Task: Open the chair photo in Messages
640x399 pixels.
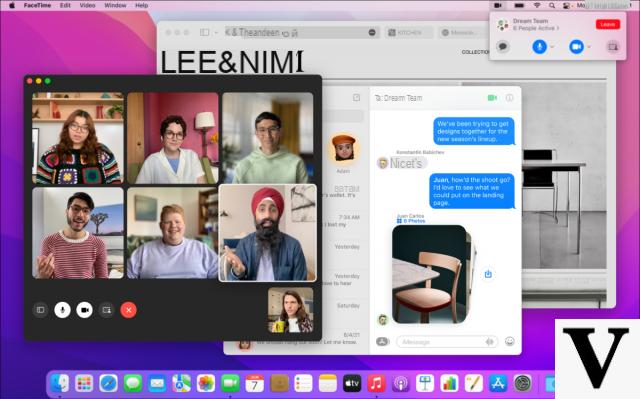Action: click(x=431, y=274)
